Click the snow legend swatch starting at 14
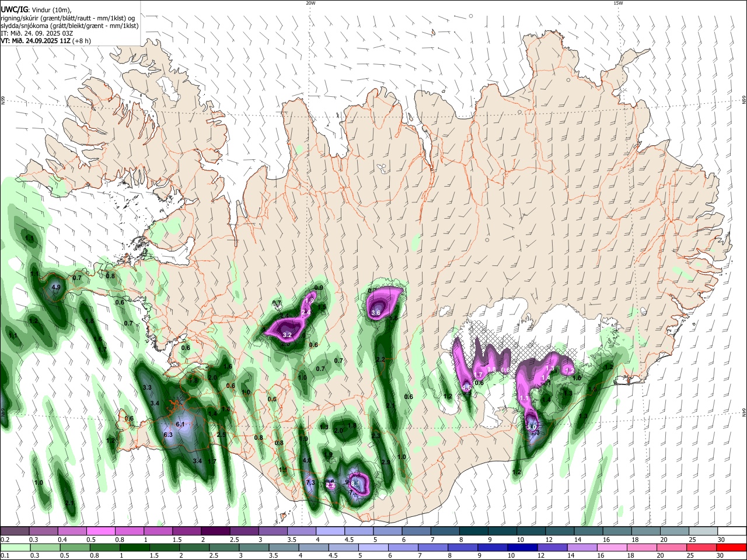This screenshot has width=747, height=560. pos(588,531)
